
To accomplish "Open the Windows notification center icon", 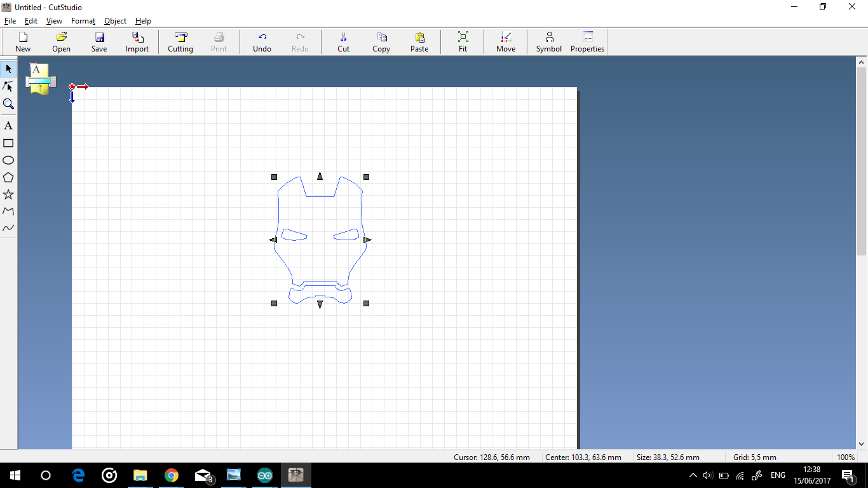I will pos(848,475).
